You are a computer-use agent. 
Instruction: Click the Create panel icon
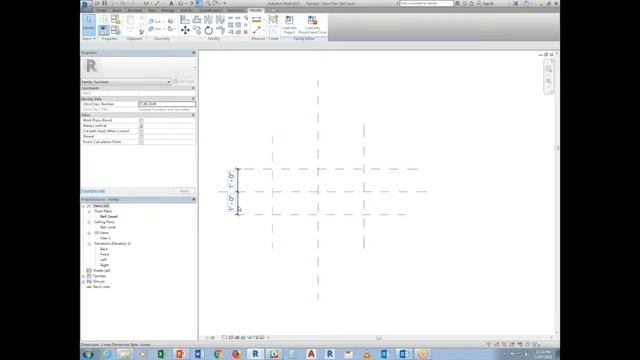coord(273,20)
